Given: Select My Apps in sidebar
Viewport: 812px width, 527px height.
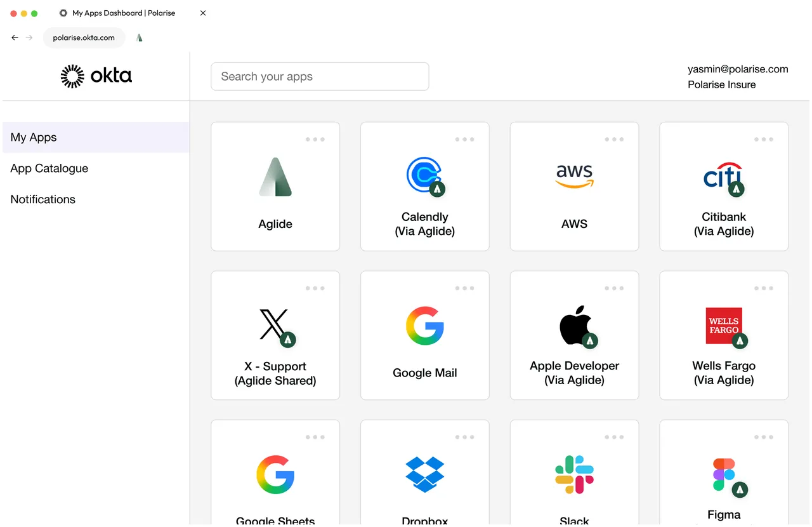Looking at the screenshot, I should coord(96,137).
